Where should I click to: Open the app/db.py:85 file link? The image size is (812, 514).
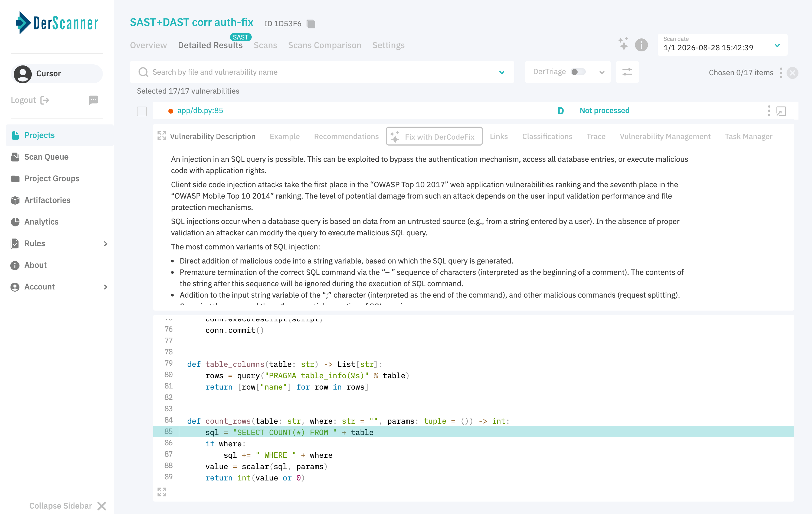pos(200,111)
